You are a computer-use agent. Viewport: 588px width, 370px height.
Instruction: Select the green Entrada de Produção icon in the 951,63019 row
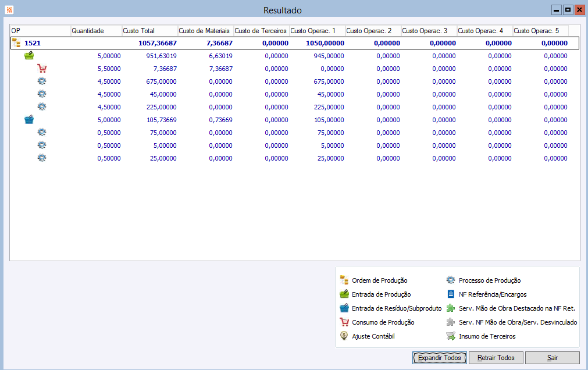coord(29,55)
